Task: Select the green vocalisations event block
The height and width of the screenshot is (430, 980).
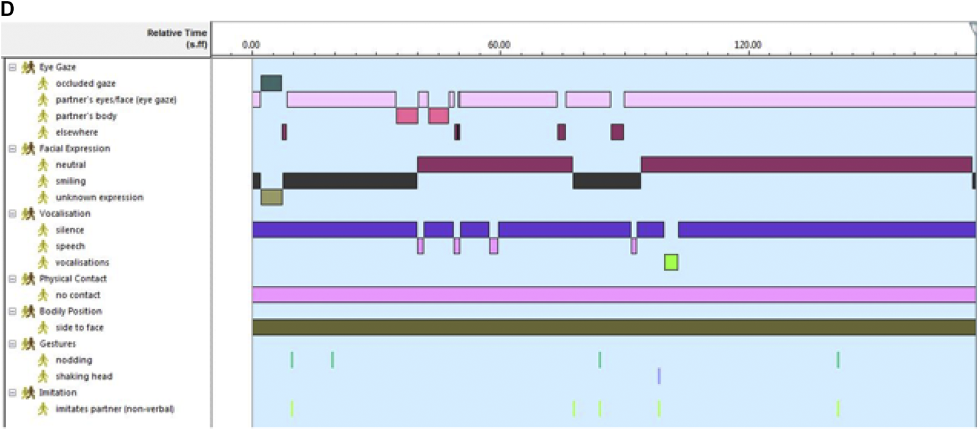Action: tap(671, 262)
